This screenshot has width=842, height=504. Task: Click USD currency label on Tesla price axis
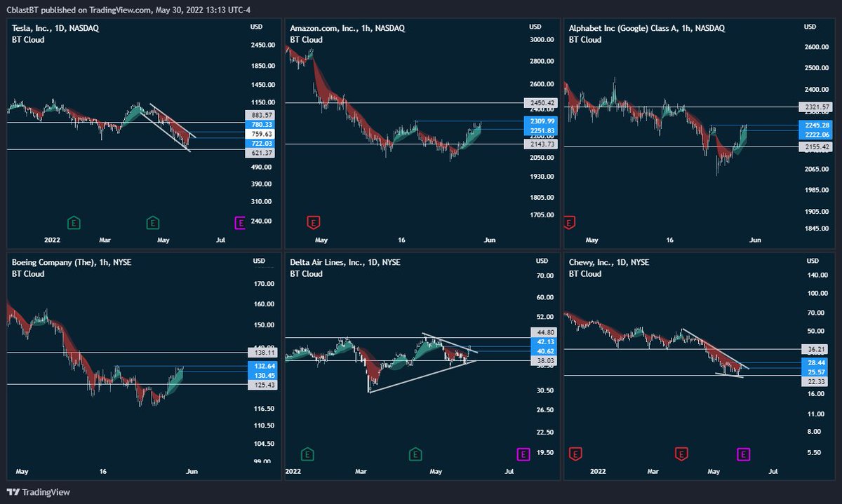click(x=257, y=27)
